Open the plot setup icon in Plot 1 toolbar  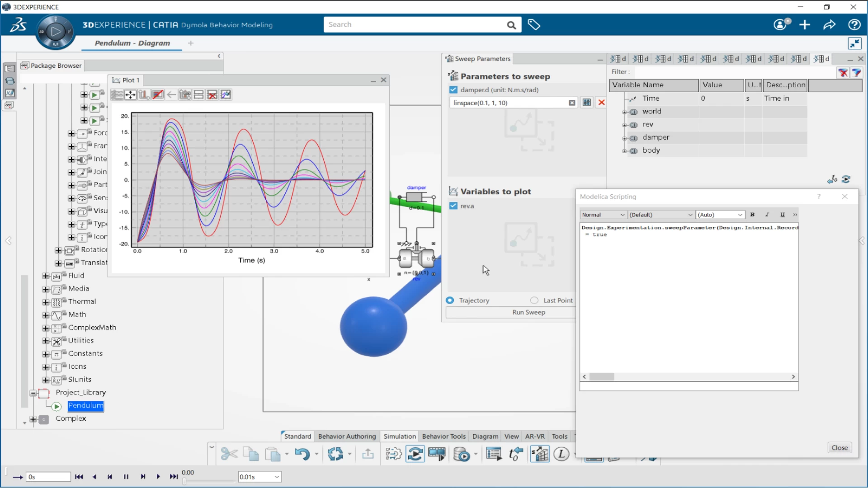point(226,94)
